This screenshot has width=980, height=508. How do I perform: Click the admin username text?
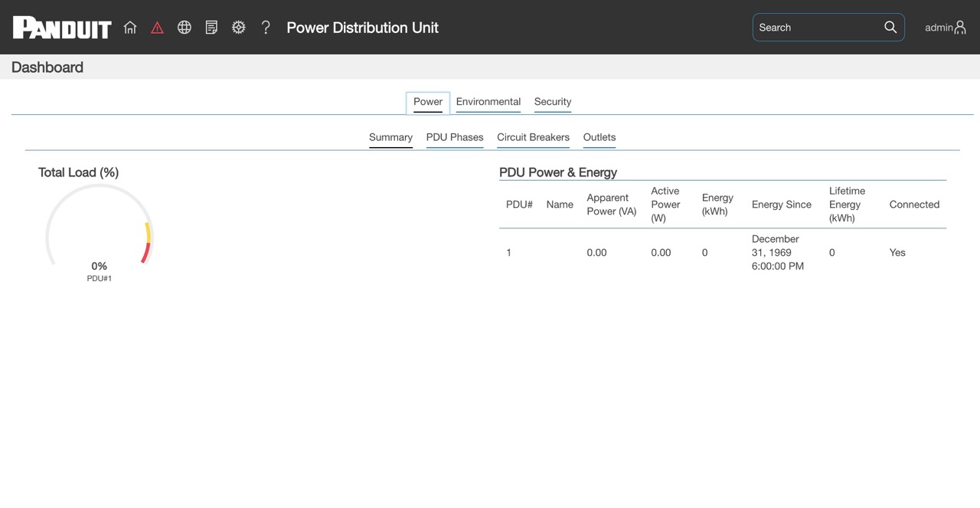[x=939, y=28]
